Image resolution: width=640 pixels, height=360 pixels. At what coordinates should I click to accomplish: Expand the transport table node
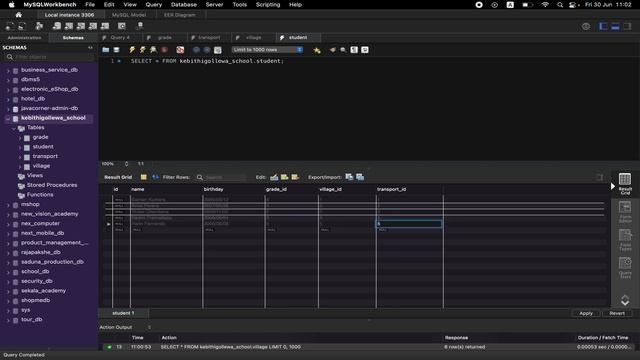(x=20, y=157)
